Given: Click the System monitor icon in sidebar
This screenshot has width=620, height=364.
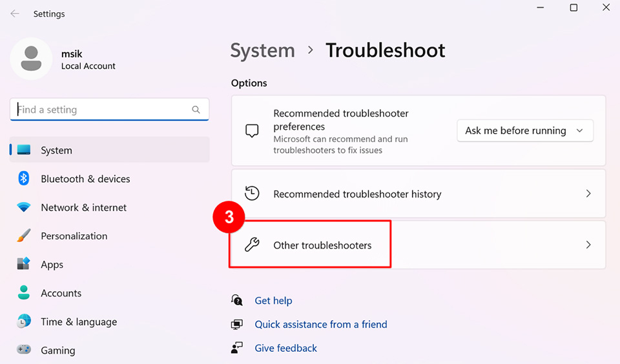Looking at the screenshot, I should (x=24, y=150).
